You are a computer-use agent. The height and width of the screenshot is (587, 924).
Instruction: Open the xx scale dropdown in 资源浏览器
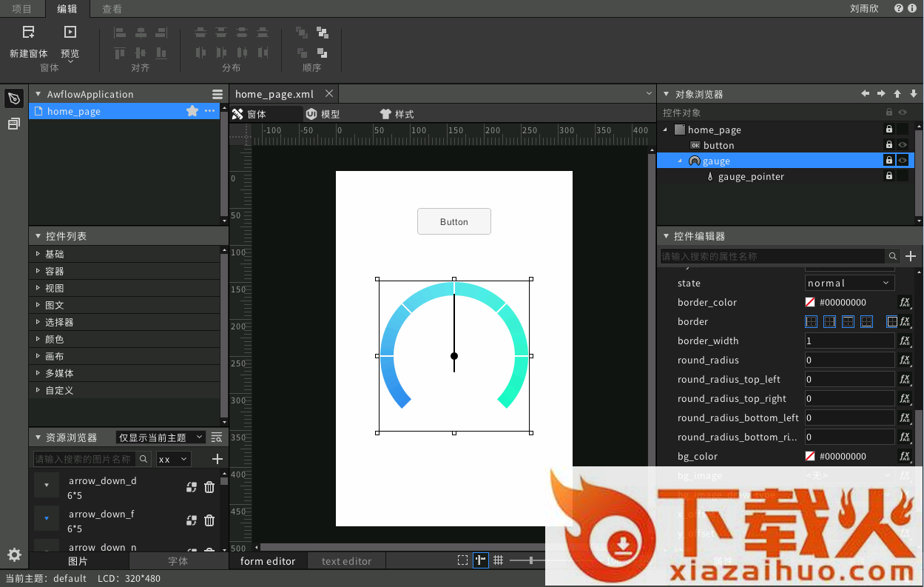point(173,459)
